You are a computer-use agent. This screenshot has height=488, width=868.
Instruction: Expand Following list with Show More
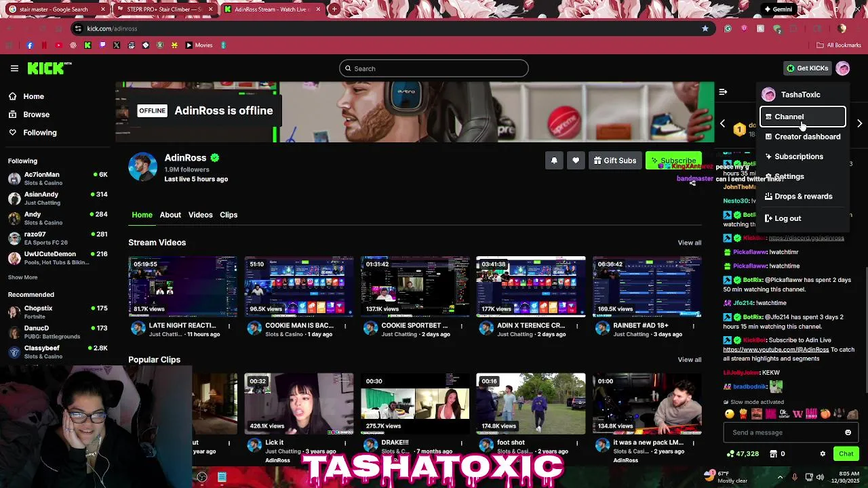[22, 277]
